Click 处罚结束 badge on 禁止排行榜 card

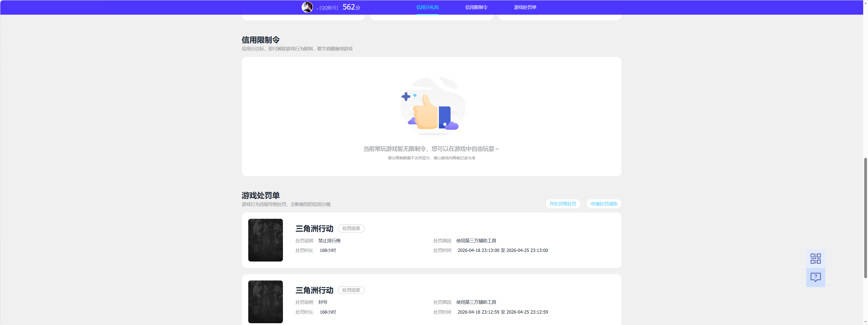351,228
